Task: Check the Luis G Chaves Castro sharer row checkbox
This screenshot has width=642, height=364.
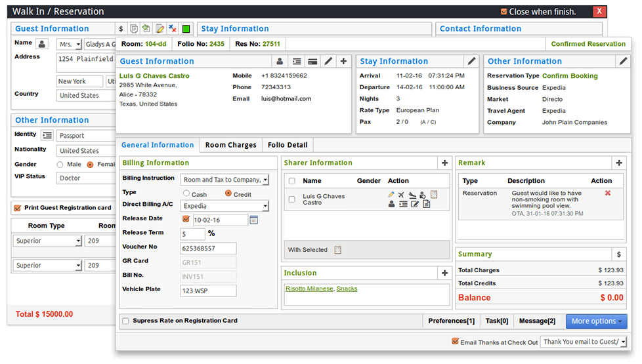Action: [292, 199]
